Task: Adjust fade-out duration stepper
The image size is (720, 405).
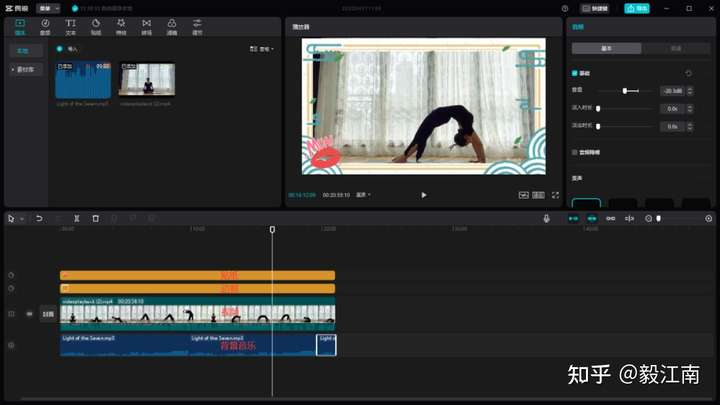Action: tap(690, 126)
